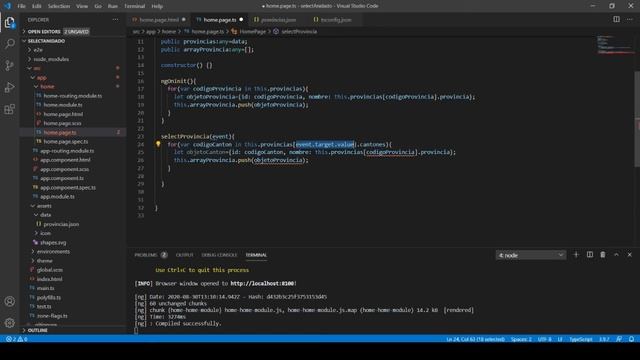Screen dimensions: 640x360
Task: Open the File menu
Action: coord(21,6)
